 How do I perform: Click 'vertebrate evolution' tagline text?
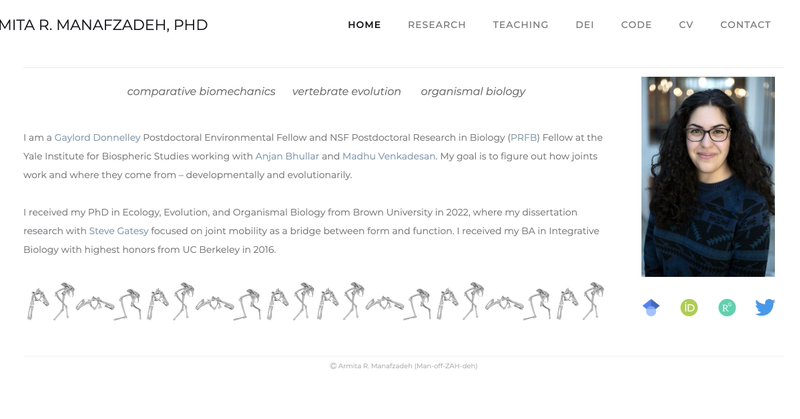point(346,91)
